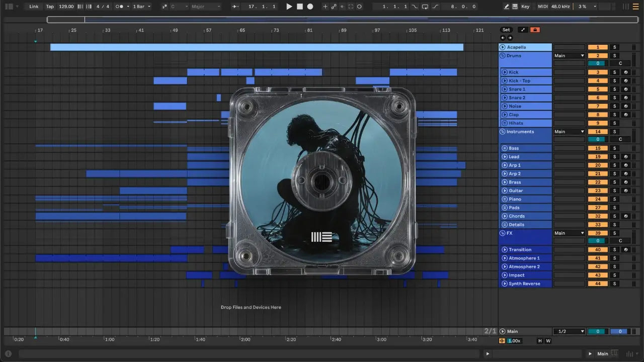
Task: Open the MIDI mapping mode
Action: (x=542, y=7)
